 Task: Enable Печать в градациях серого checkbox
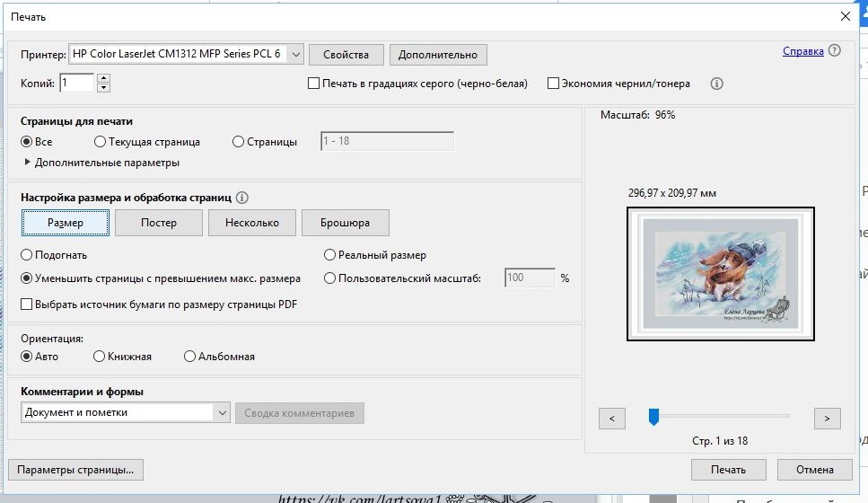pyautogui.click(x=314, y=84)
